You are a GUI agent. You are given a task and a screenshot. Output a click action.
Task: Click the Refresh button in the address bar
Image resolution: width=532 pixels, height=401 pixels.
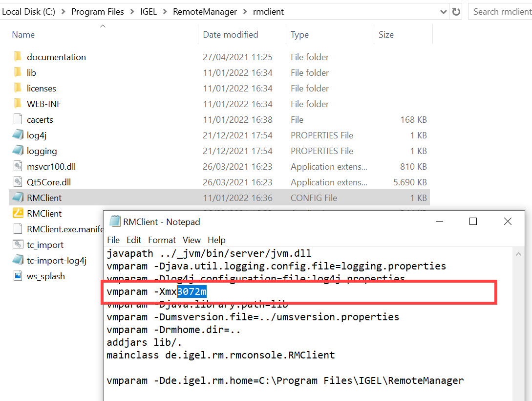(x=456, y=11)
